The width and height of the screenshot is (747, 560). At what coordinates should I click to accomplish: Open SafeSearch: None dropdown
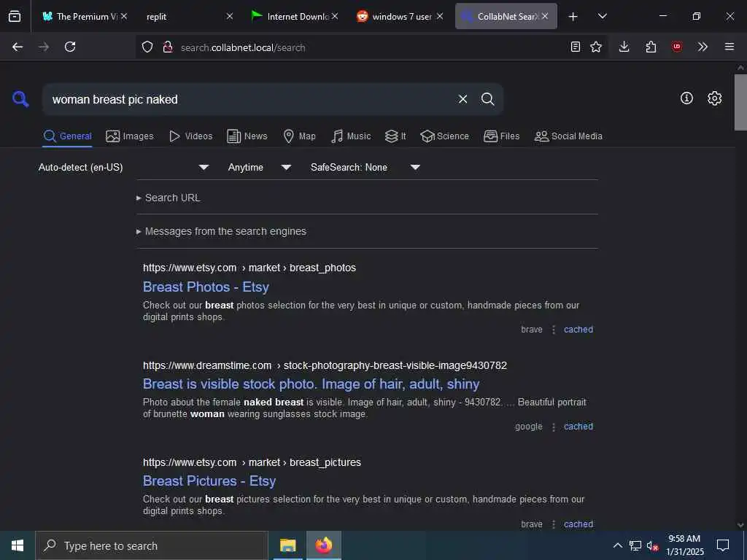pyautogui.click(x=365, y=167)
